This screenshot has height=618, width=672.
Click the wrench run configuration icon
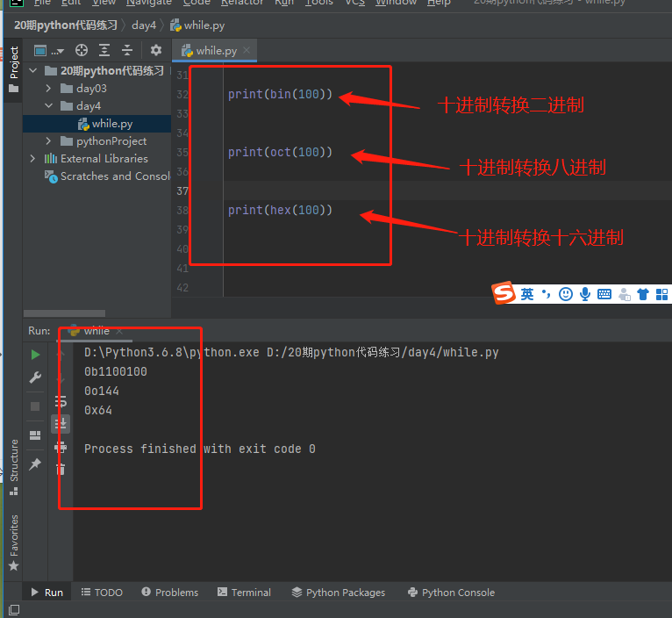click(x=35, y=377)
